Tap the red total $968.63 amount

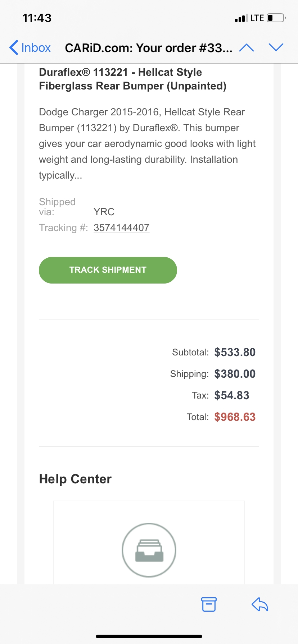(235, 417)
